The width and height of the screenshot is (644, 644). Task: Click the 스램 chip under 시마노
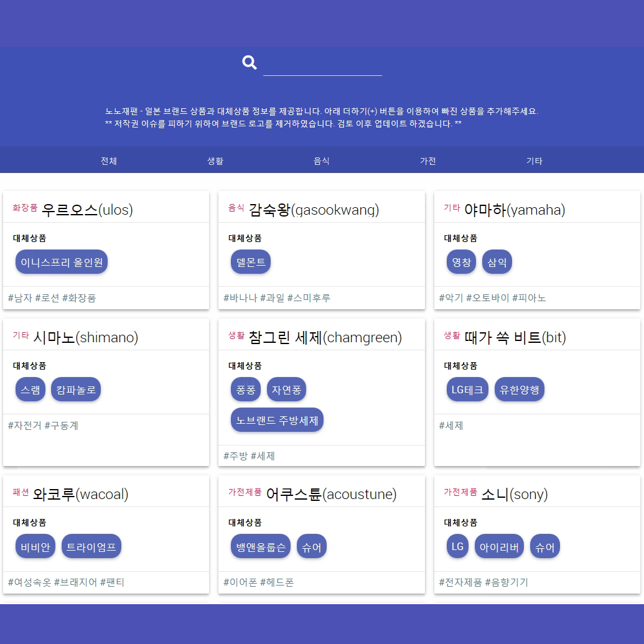pyautogui.click(x=30, y=390)
